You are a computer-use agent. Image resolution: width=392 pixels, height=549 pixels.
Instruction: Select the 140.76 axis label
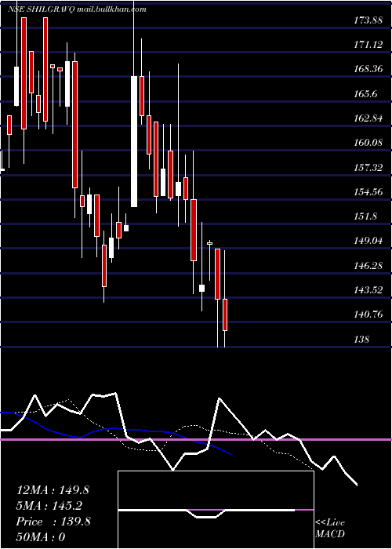point(368,314)
